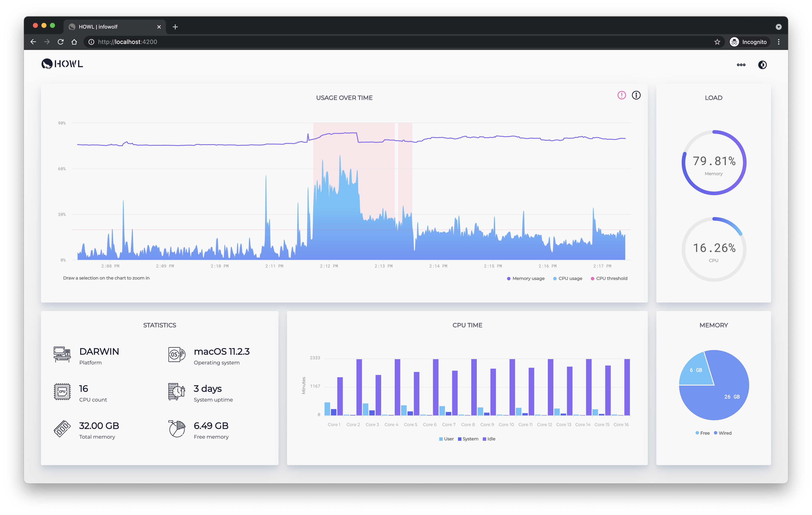Click the 2:15 PM time axis label

click(x=493, y=266)
